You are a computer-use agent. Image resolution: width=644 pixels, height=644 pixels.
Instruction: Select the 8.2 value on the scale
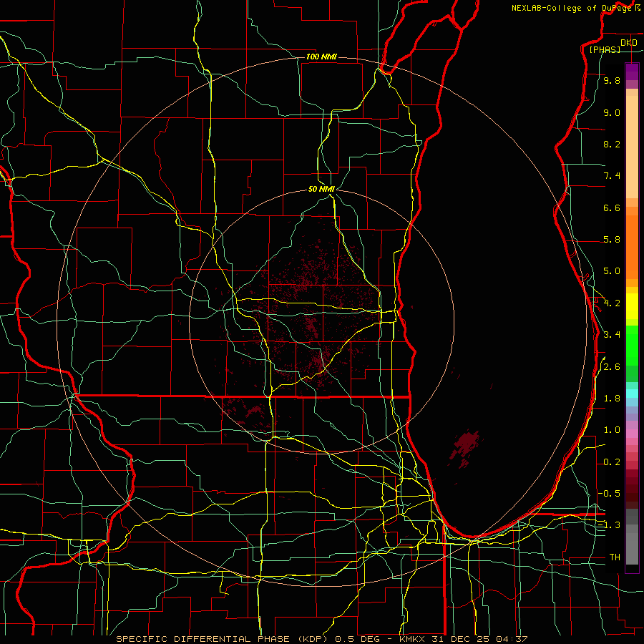(x=612, y=144)
